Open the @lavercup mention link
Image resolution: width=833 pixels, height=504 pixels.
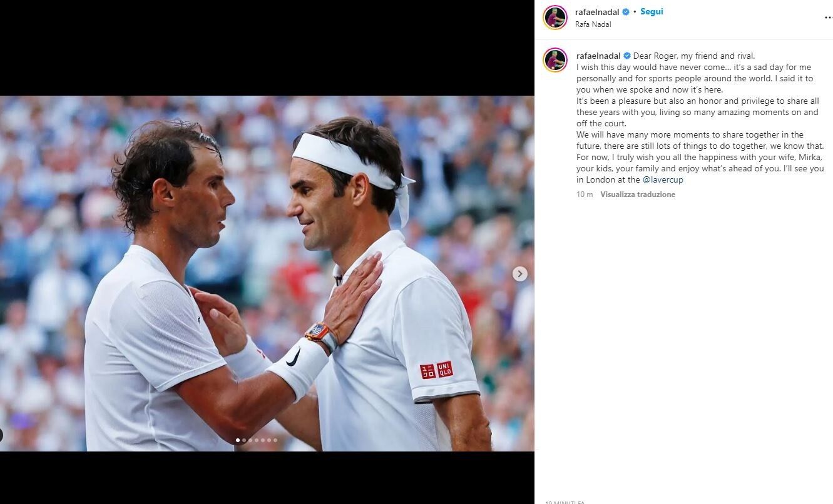(x=663, y=180)
